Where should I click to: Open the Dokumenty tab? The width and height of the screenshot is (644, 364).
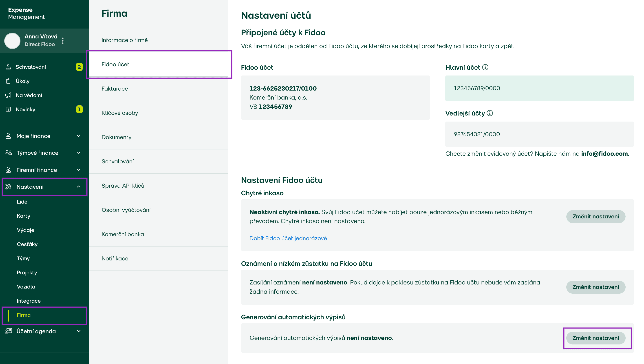pos(159,137)
